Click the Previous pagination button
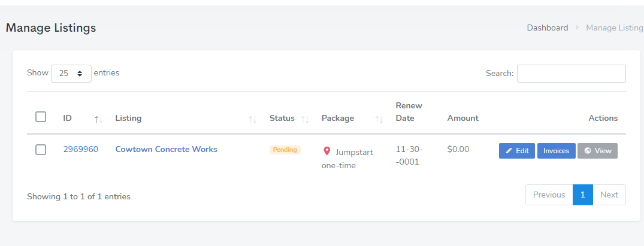This screenshot has height=246, width=644. [x=549, y=195]
